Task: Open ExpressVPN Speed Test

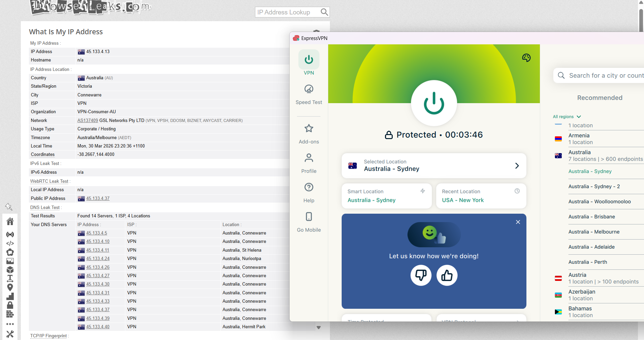Action: point(308,94)
